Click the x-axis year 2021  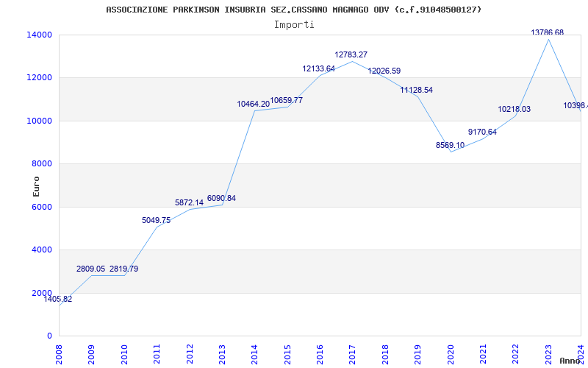click(483, 354)
